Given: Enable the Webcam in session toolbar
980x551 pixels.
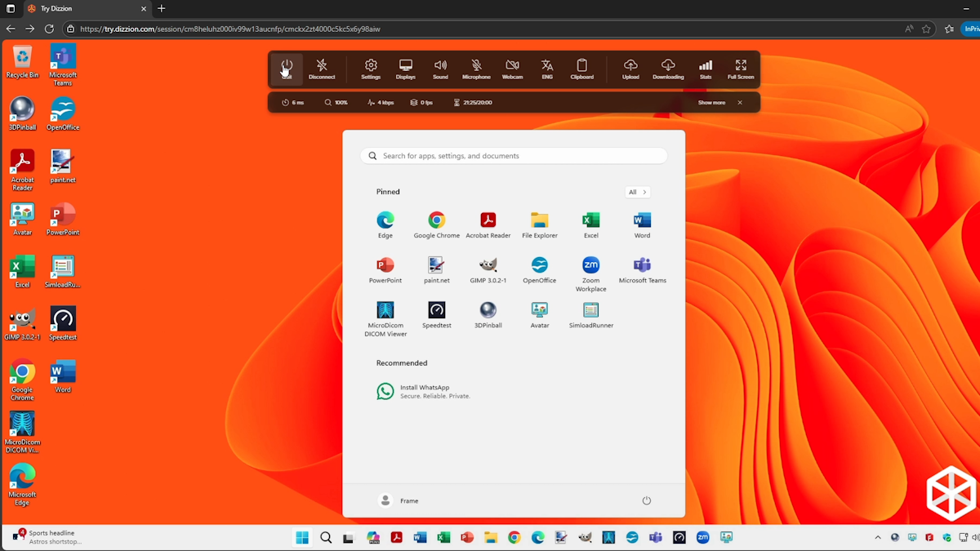Looking at the screenshot, I should (512, 69).
